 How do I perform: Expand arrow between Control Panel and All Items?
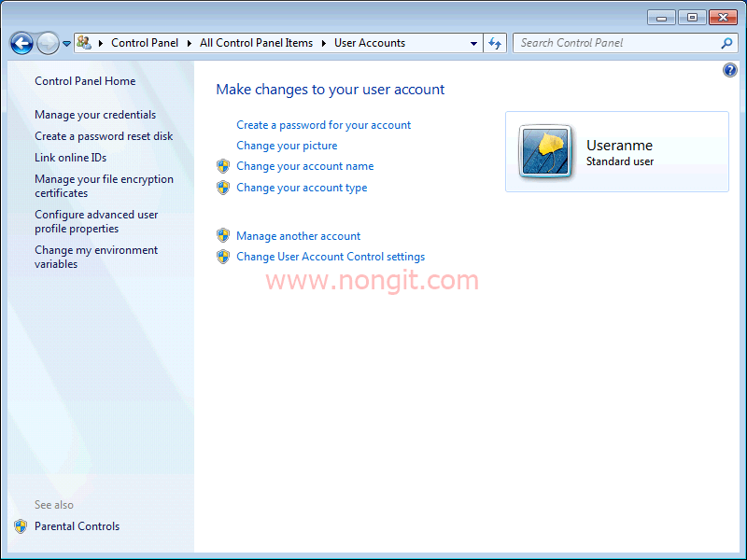point(190,43)
